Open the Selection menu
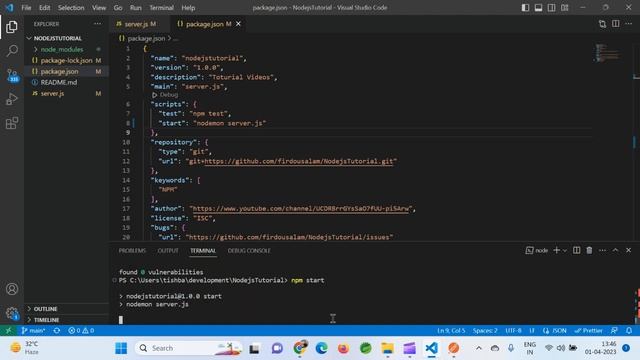Screen dimensions: 640x360 tap(71, 8)
